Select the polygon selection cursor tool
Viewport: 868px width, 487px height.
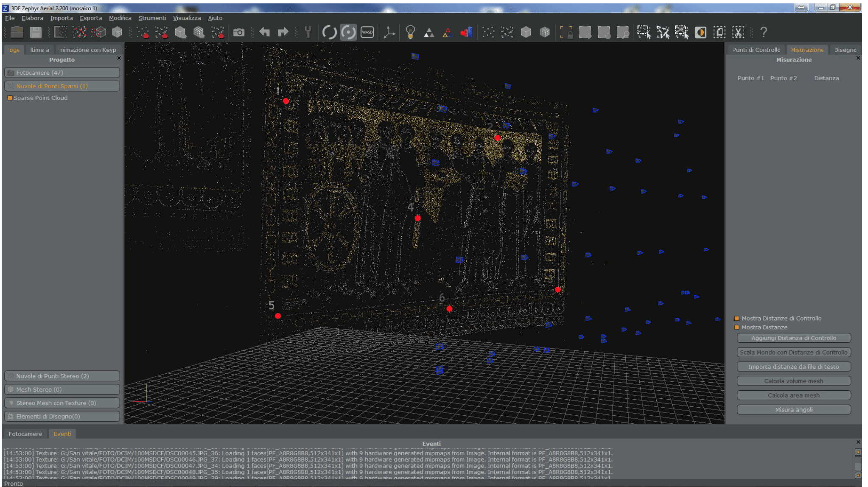(663, 32)
